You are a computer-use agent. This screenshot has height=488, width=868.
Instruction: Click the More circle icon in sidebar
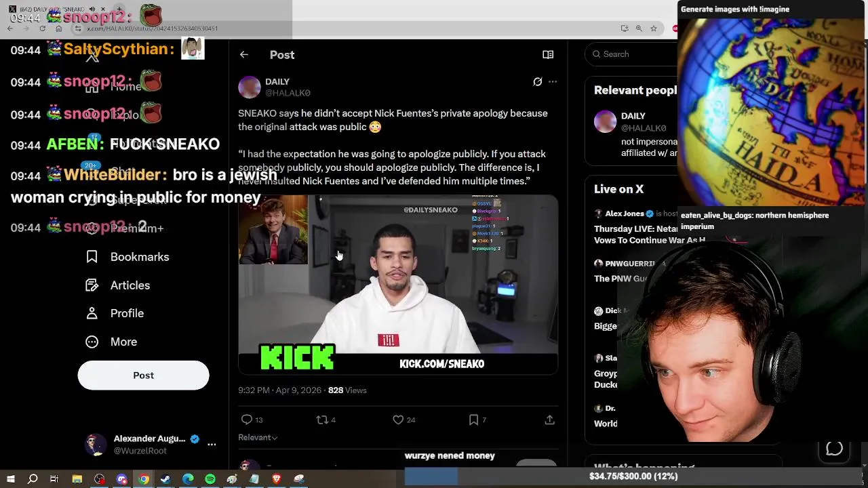coord(92,342)
